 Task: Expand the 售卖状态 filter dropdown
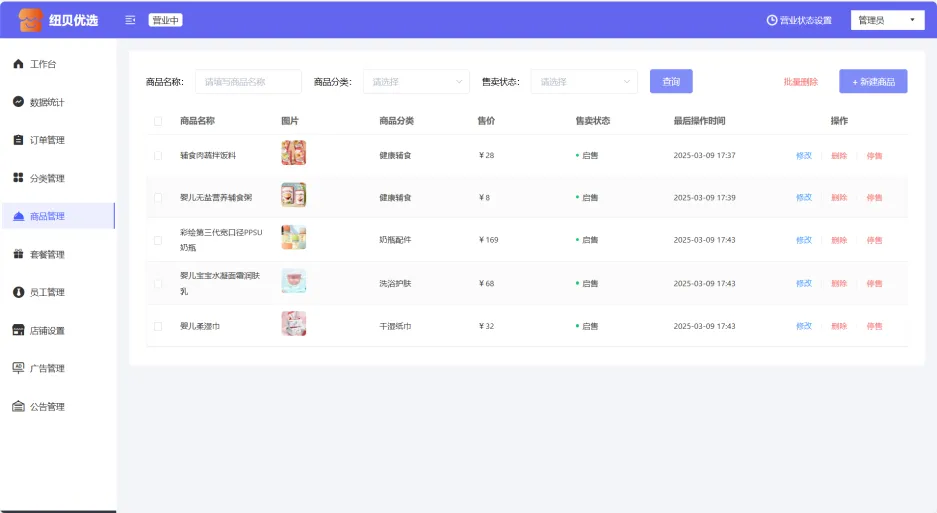click(583, 82)
